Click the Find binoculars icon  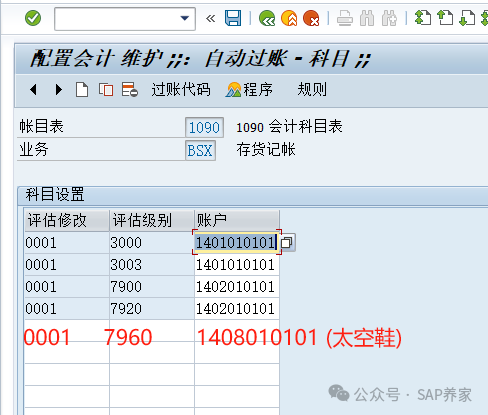pos(367,18)
